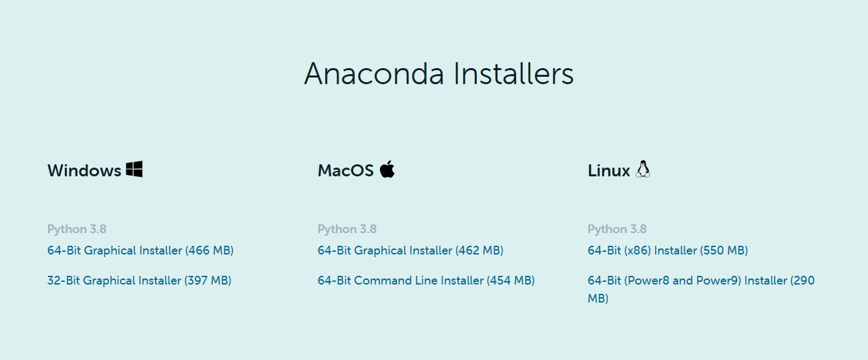Click the Windows section heading text
The width and height of the screenshot is (868, 360).
click(x=84, y=171)
